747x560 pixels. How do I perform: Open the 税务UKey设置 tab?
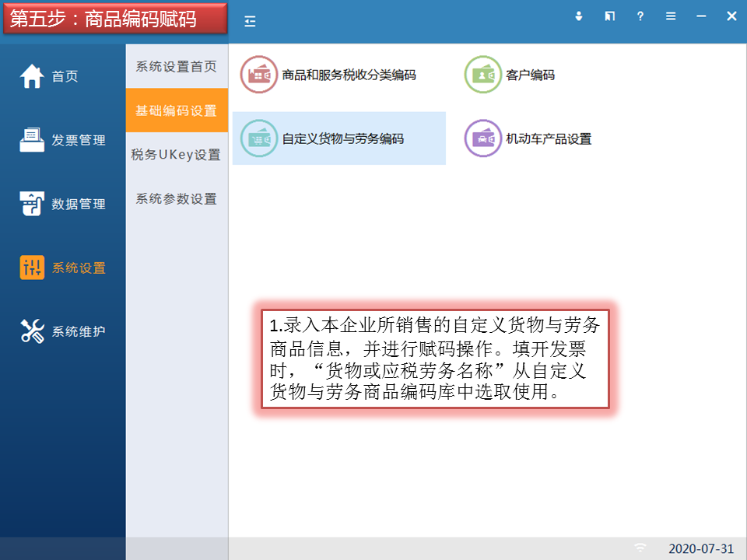(177, 155)
